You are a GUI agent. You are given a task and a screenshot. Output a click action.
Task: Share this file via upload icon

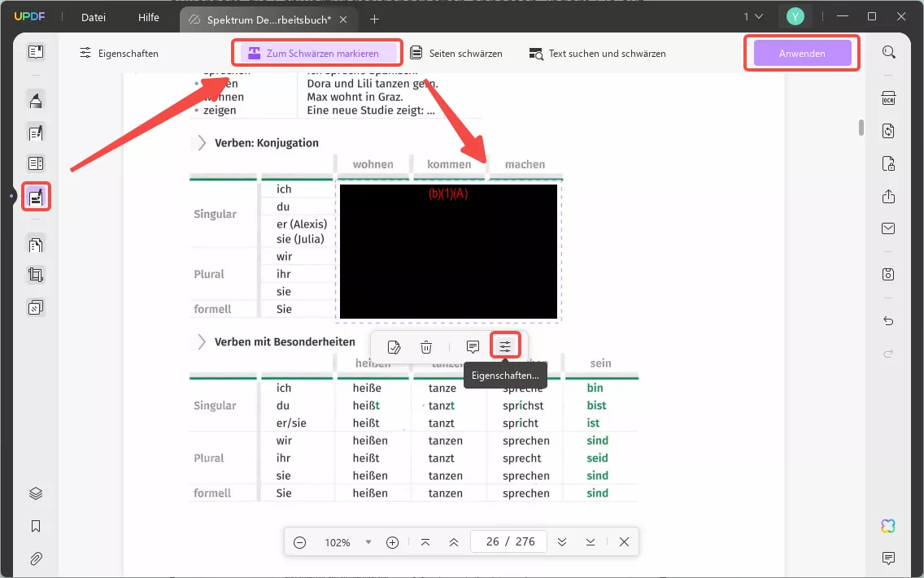[889, 196]
